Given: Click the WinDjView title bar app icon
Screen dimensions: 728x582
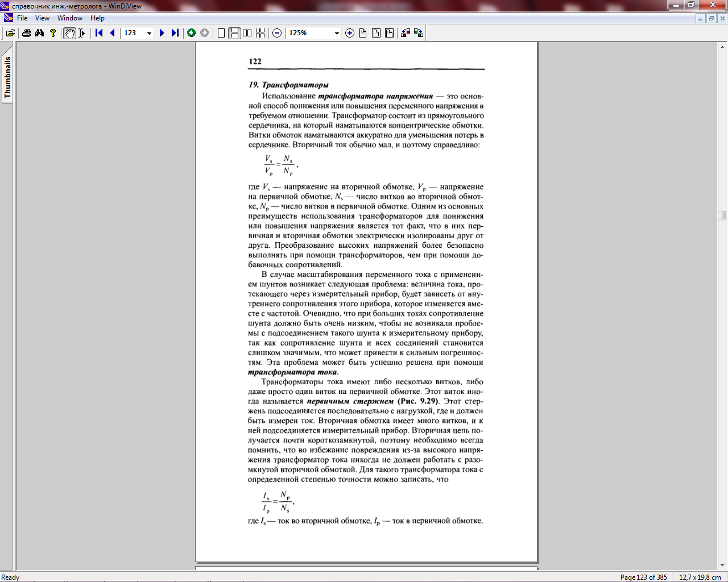Looking at the screenshot, I should 6,6.
